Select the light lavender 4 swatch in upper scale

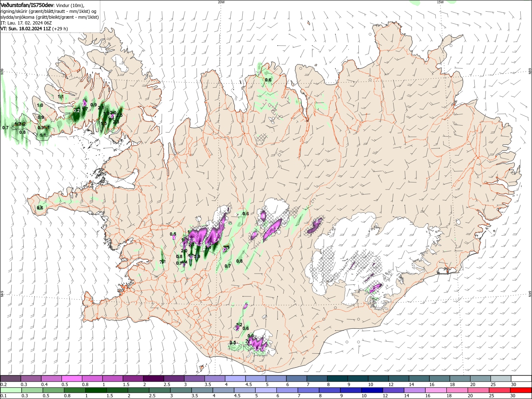(235, 379)
